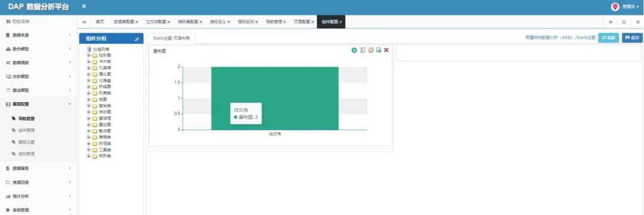Screen dimensions: 644x215
Task: Open the gear settings icon at tab bar right
Action: [x=637, y=21]
